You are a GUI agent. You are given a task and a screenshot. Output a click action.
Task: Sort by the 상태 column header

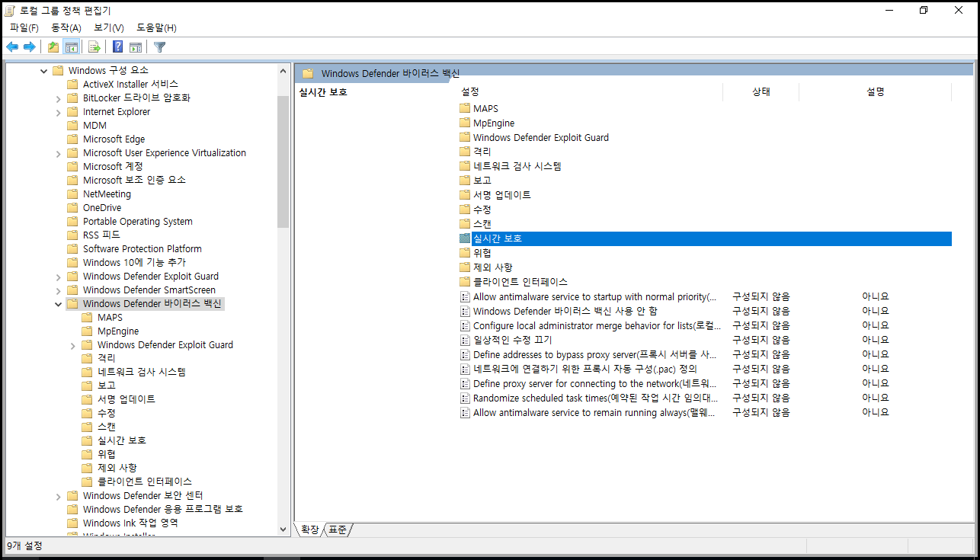[761, 91]
